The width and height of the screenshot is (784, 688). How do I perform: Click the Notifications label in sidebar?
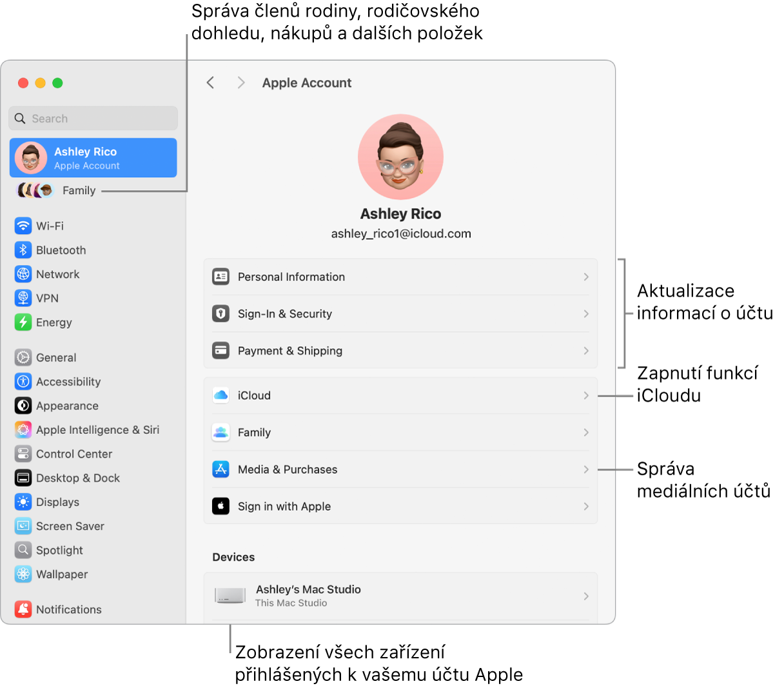click(69, 609)
